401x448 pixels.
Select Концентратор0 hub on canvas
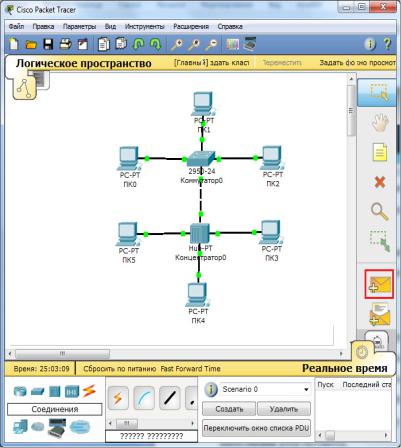(200, 233)
